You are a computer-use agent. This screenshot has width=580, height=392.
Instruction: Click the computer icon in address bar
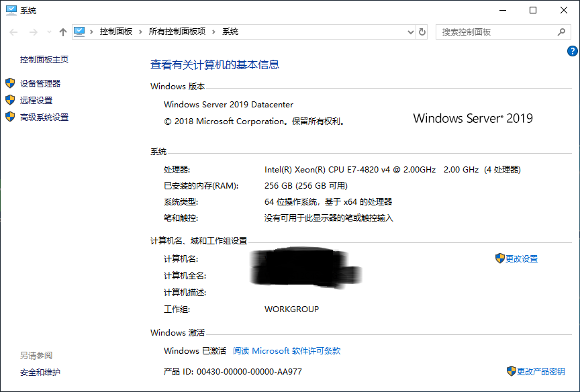79,32
